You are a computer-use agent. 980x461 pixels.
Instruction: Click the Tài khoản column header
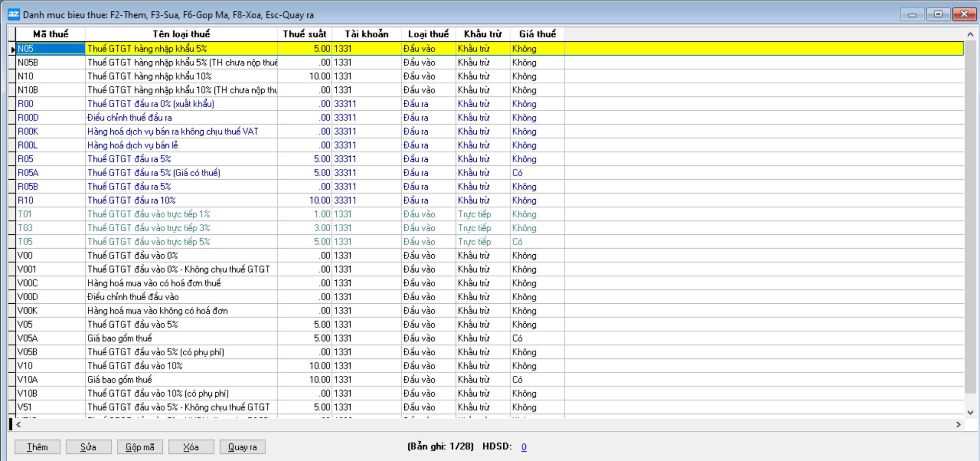click(x=366, y=34)
